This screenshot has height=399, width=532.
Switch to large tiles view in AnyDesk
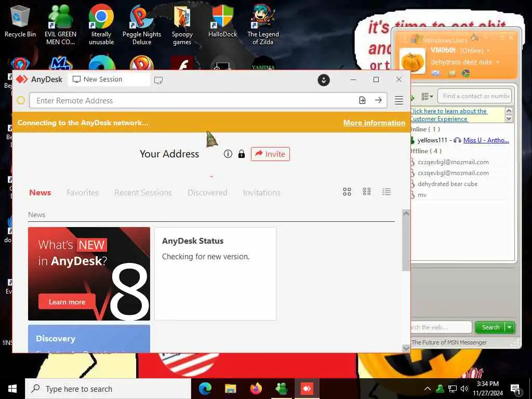347,192
